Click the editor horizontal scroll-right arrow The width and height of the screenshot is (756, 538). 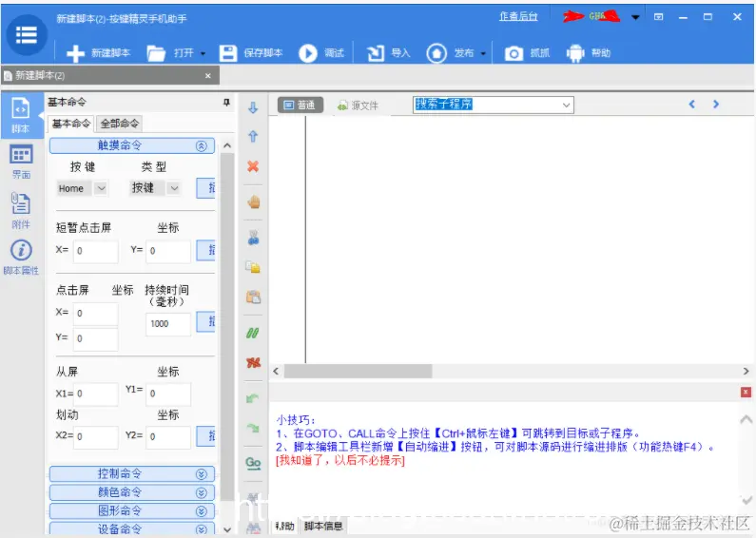point(746,372)
